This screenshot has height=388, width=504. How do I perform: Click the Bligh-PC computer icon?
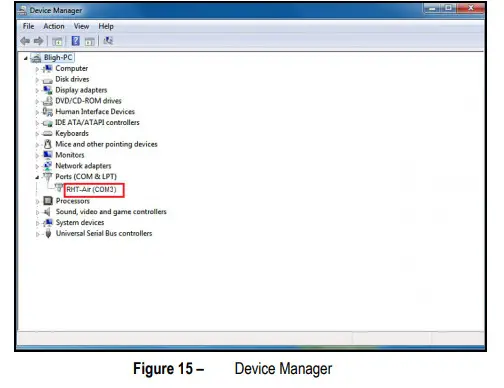[x=36, y=58]
